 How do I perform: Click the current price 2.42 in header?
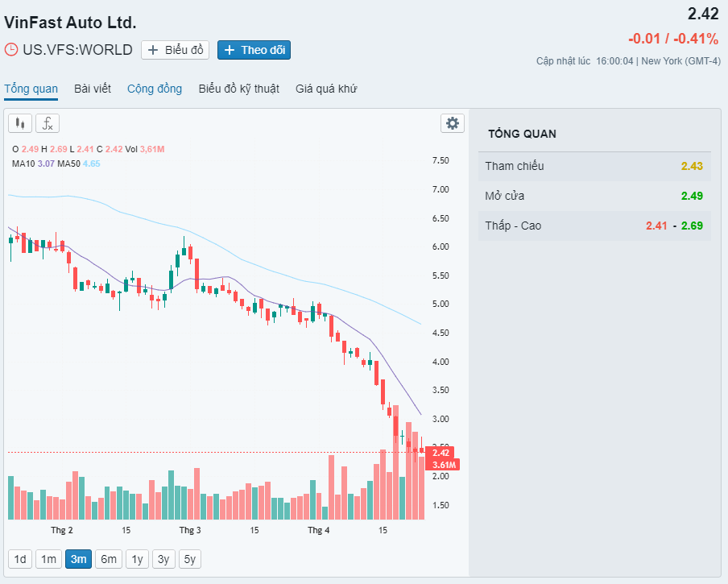coord(703,14)
